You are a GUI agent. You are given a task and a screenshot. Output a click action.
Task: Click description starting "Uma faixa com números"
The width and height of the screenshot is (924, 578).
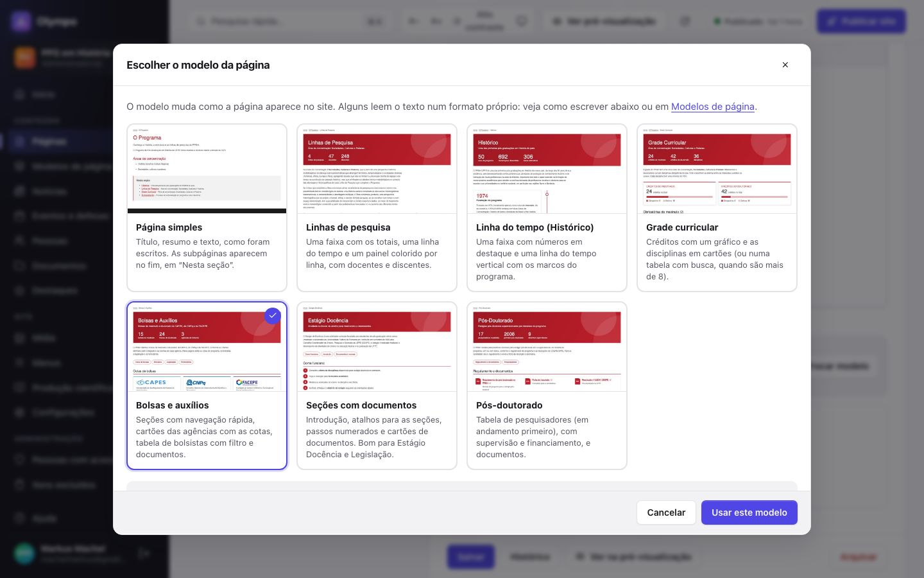point(536,259)
